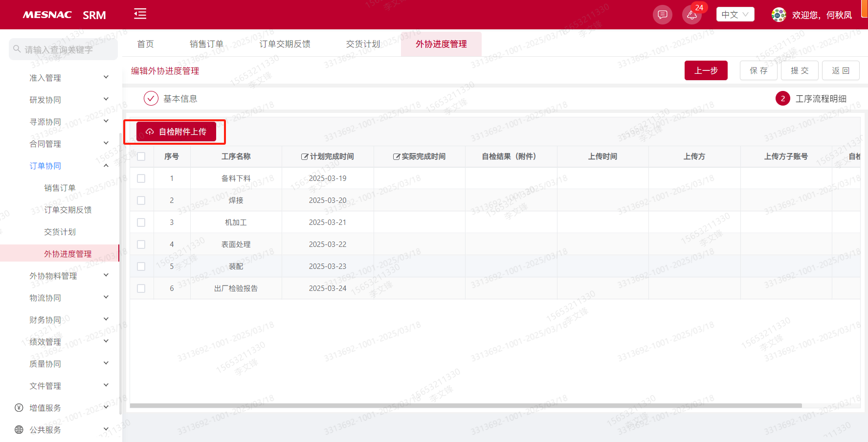Check the row for 备料下料
The width and height of the screenshot is (868, 442).
pyautogui.click(x=141, y=178)
